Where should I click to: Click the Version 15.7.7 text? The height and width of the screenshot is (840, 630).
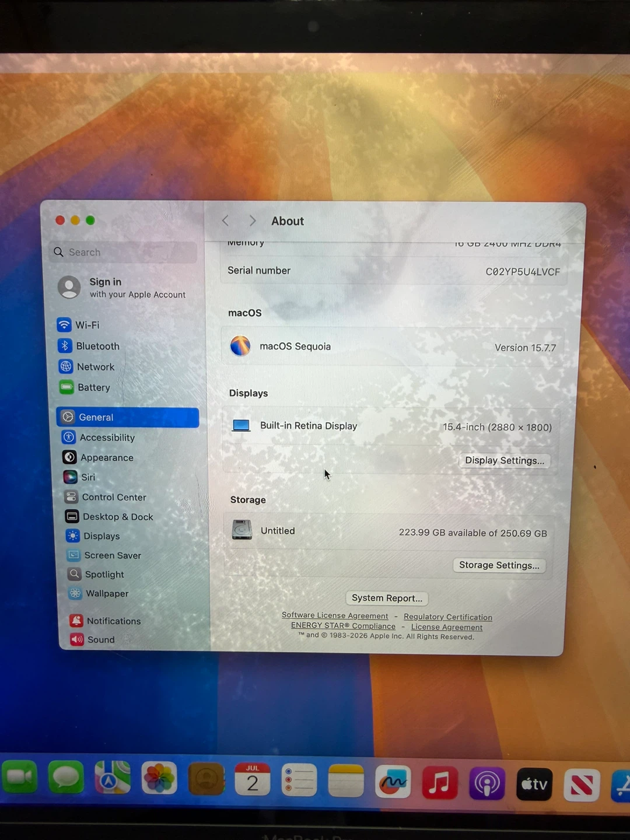(x=525, y=348)
